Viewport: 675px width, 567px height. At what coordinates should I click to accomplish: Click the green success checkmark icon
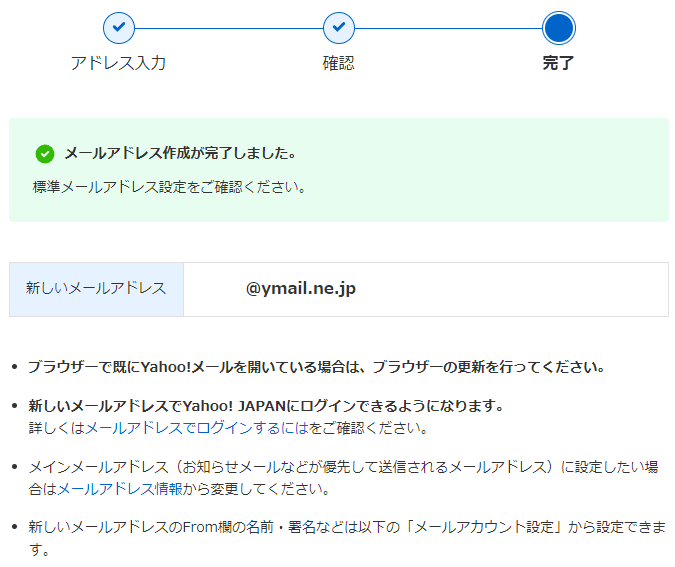click(45, 154)
